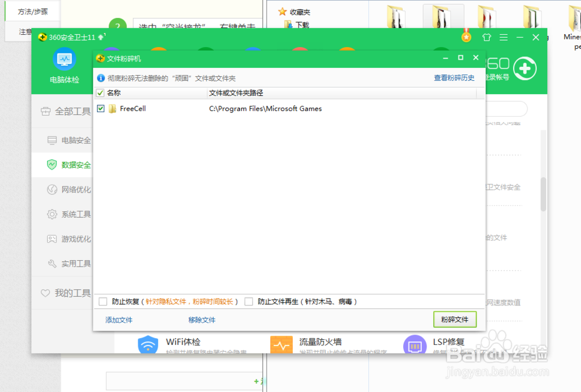
Task: Click the 添加文件 link to add files
Action: (119, 319)
